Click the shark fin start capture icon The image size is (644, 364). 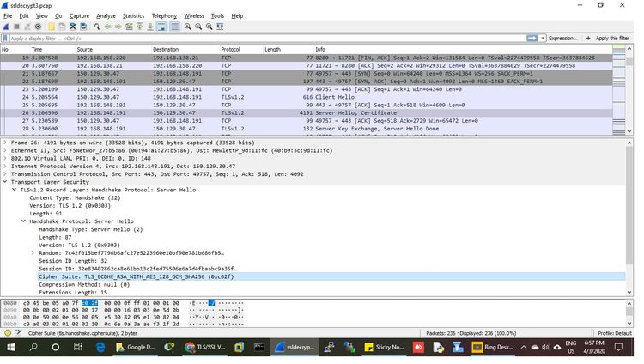[7, 27]
